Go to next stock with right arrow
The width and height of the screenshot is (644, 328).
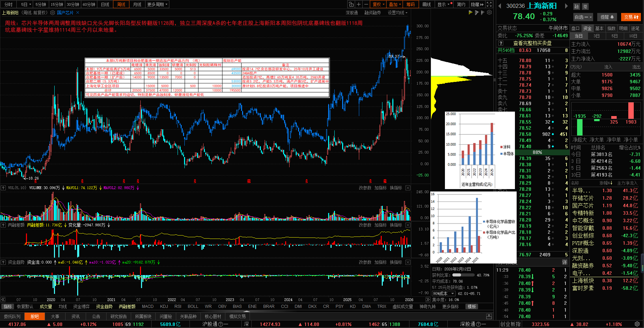coord(566,6)
